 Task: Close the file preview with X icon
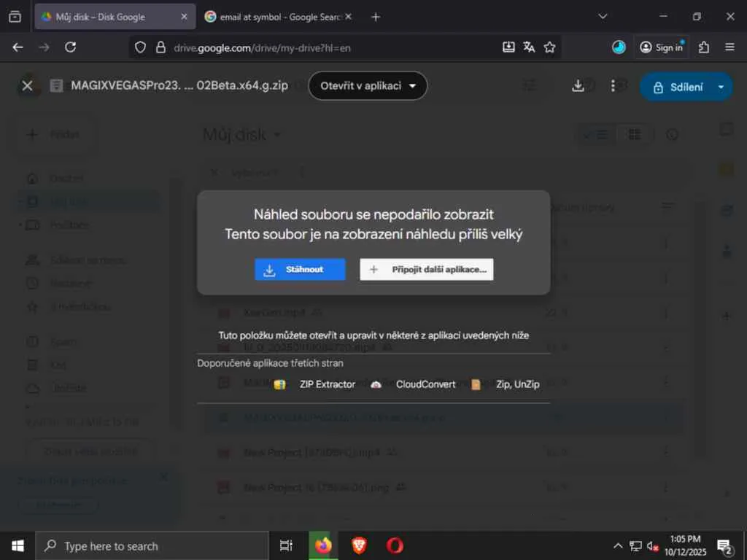(27, 86)
